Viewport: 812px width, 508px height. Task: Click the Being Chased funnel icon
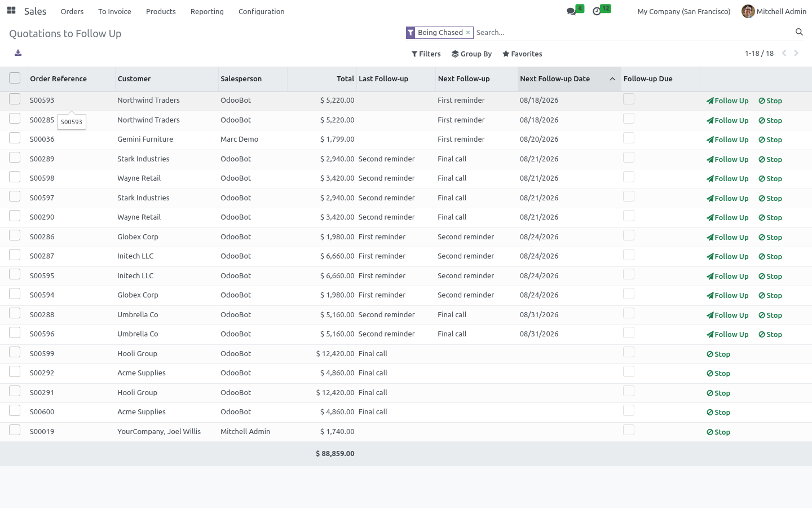coord(411,33)
